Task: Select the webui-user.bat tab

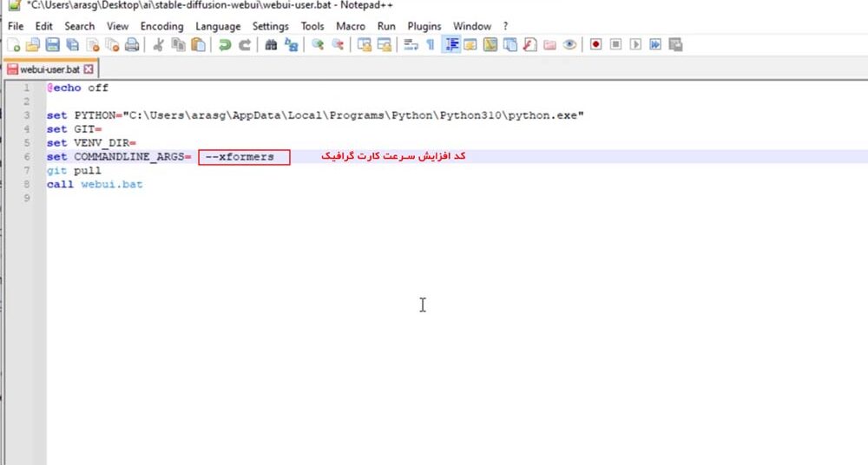Action: tap(49, 69)
